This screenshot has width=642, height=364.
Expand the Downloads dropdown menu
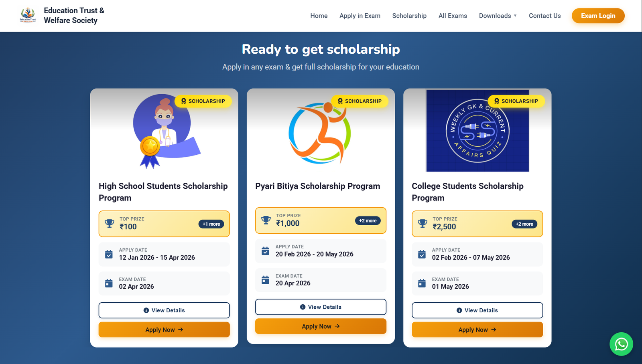pos(498,16)
